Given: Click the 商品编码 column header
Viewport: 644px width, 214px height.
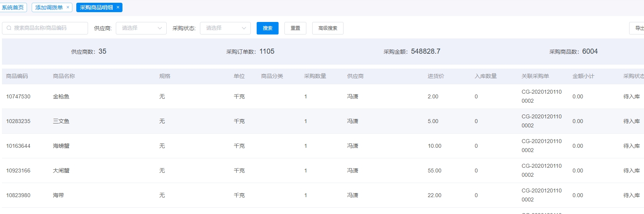Looking at the screenshot, I should (x=17, y=76).
